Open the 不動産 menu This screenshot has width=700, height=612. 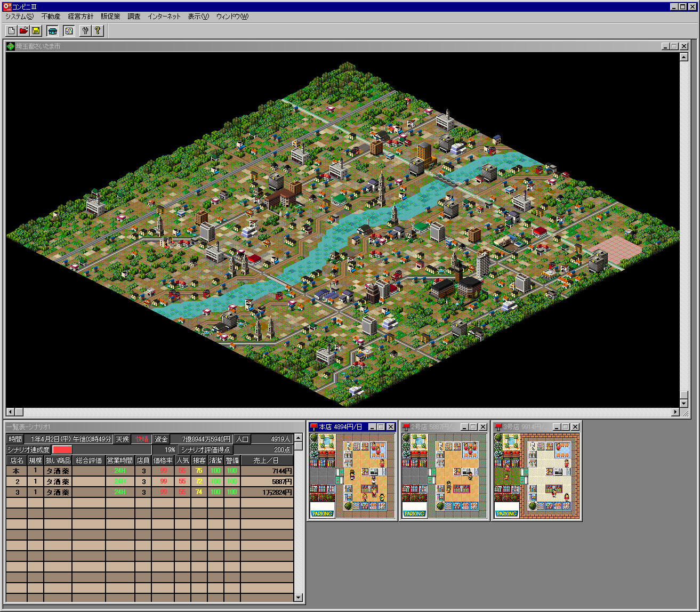click(x=51, y=17)
